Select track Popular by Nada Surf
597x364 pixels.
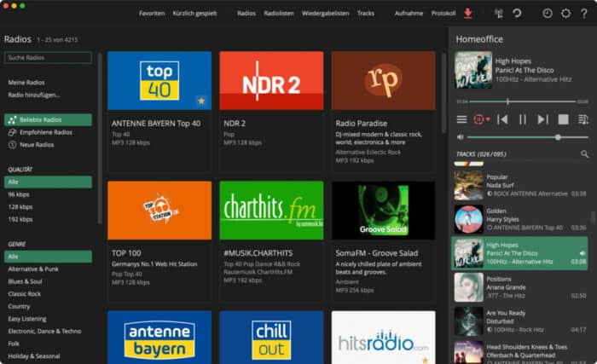point(520,186)
